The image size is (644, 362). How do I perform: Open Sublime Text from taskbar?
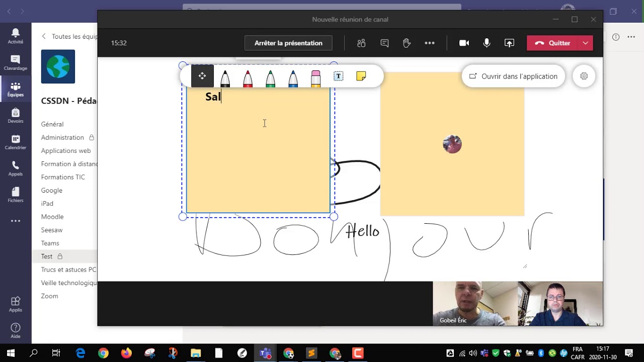pyautogui.click(x=311, y=353)
